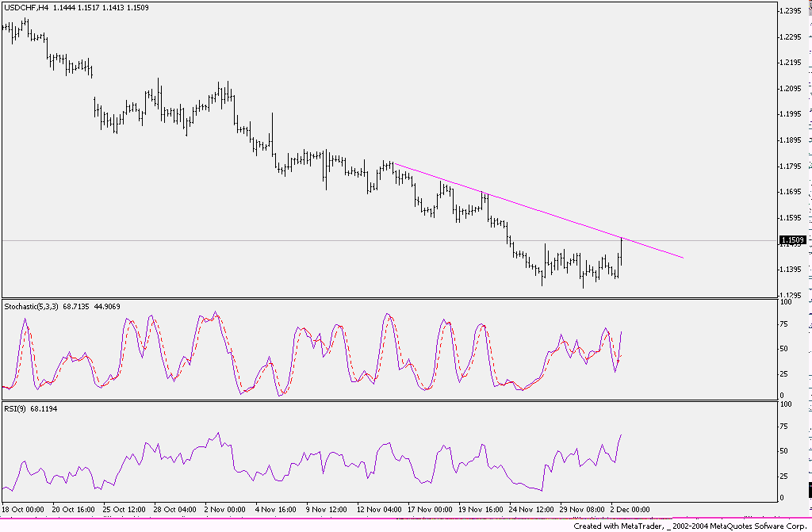Viewport: 812px width, 532px height.
Task: Click the 12 Nov 04:00 time label
Action: pyautogui.click(x=379, y=510)
